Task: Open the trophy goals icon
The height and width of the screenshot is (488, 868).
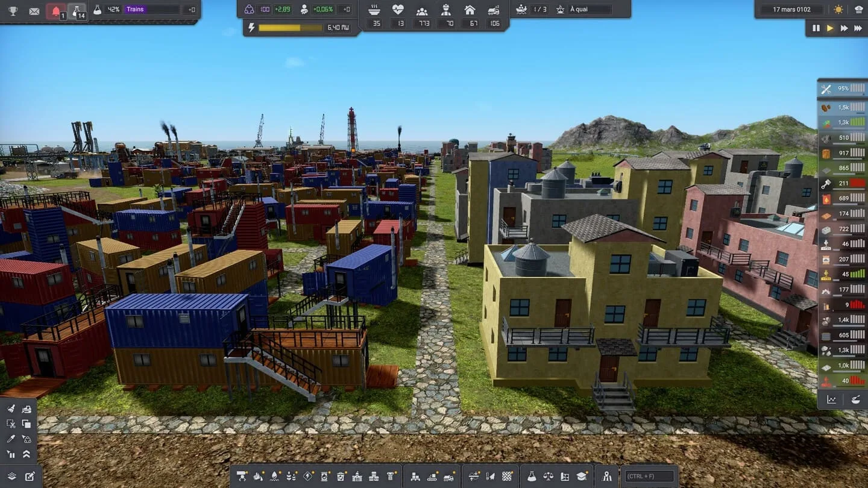Action: point(13,10)
